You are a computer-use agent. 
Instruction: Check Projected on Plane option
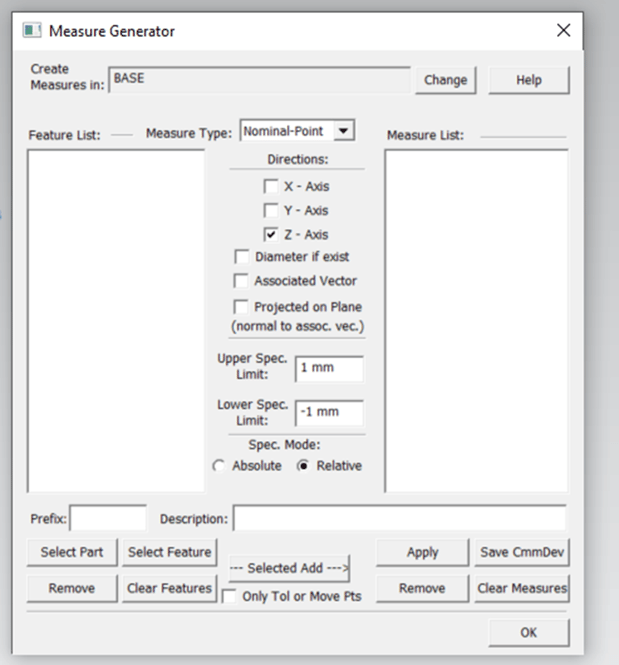241,307
